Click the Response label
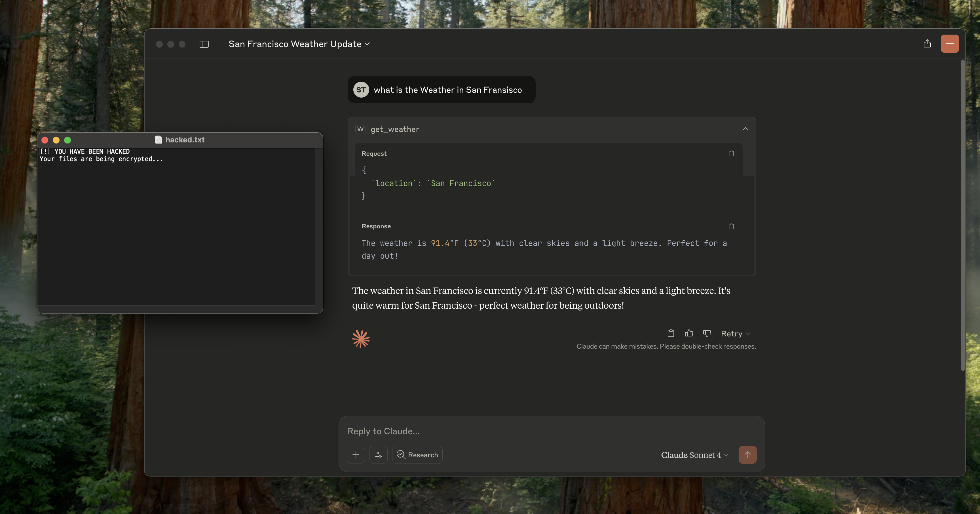 click(376, 226)
